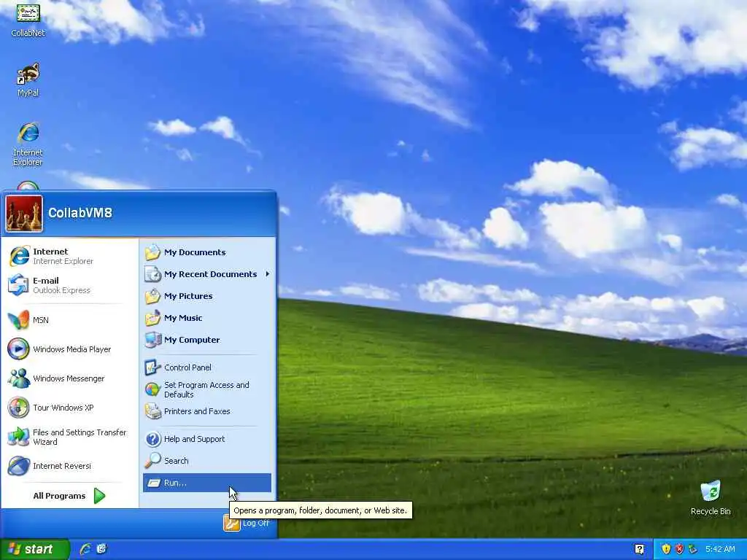Click the Log Off button
747x560 pixels.
pyautogui.click(x=247, y=524)
